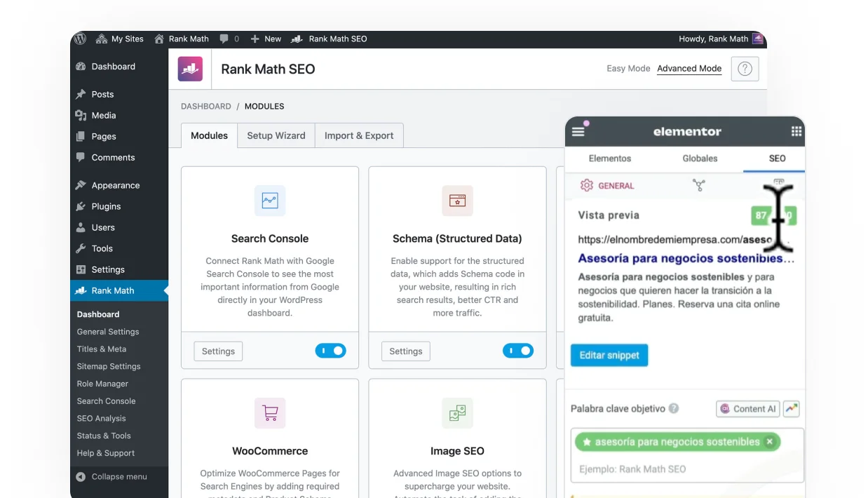Open Rank Math Dashboard submenu

click(x=98, y=314)
